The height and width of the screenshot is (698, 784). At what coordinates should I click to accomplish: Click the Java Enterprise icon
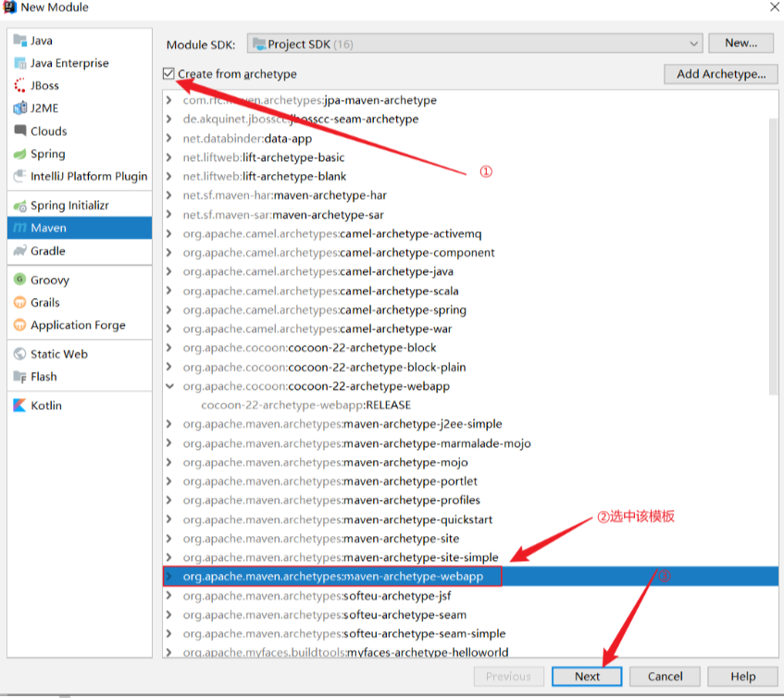coord(20,63)
